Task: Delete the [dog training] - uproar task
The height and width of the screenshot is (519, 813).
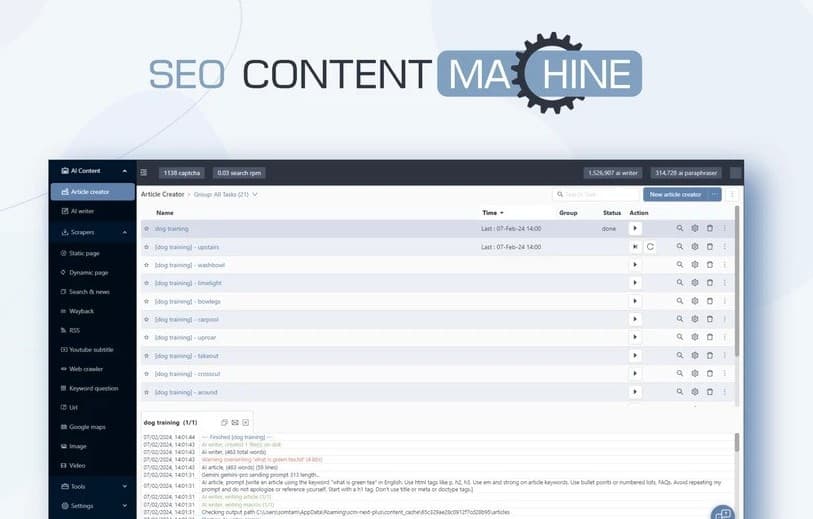Action: click(x=710, y=338)
